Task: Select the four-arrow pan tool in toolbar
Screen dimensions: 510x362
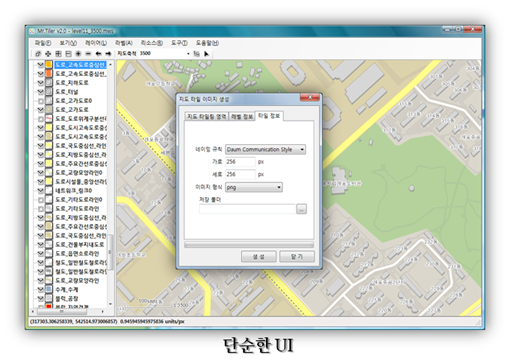Action: click(x=48, y=53)
